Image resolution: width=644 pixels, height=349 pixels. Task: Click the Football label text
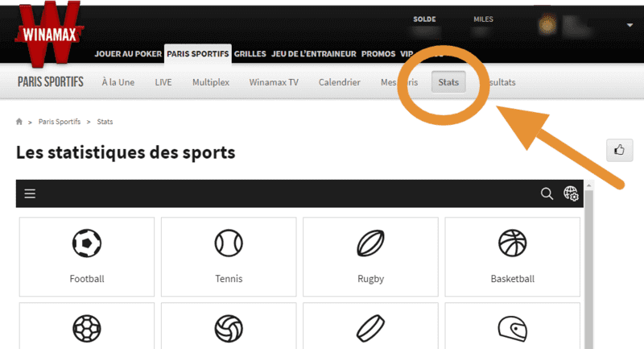[87, 279]
